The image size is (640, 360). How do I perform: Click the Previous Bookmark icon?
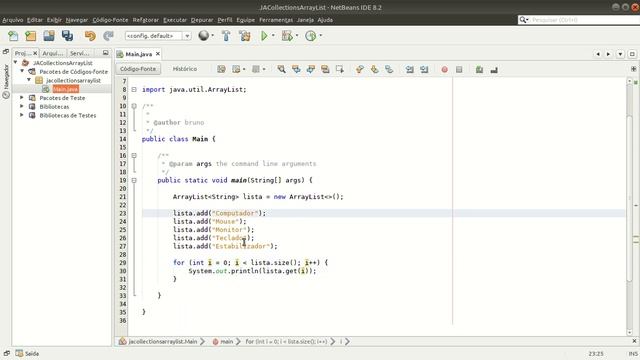pos(360,69)
